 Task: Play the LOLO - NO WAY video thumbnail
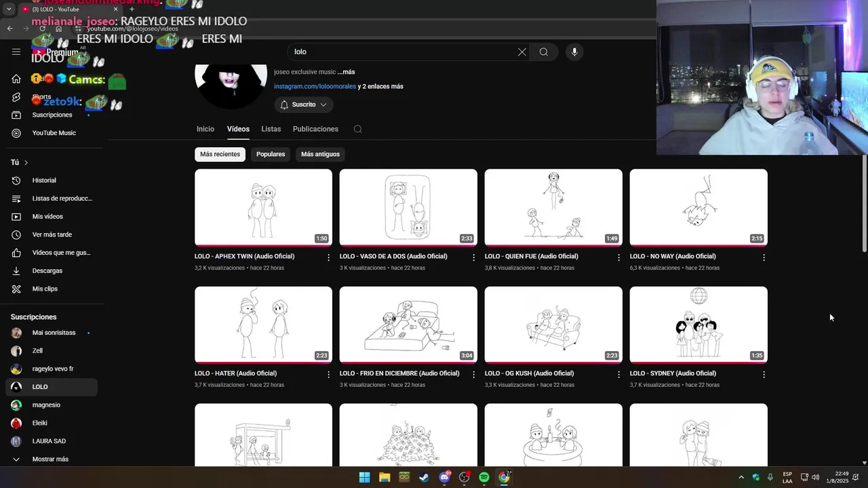(x=698, y=207)
